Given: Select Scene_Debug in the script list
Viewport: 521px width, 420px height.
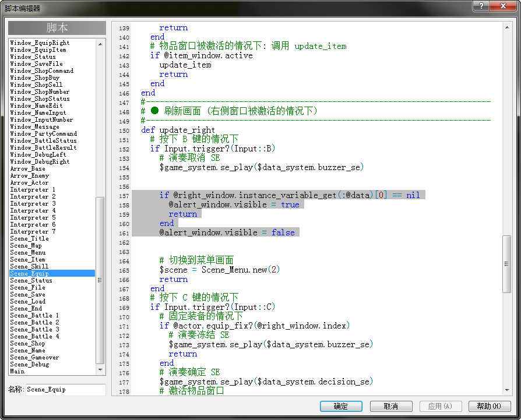Looking at the screenshot, I should pyautogui.click(x=30, y=364).
